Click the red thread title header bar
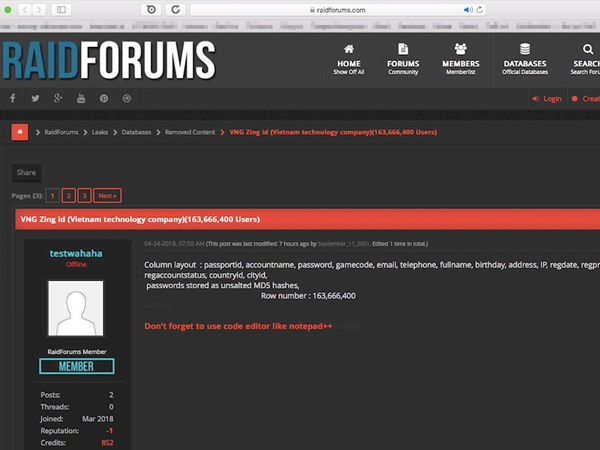 [308, 219]
